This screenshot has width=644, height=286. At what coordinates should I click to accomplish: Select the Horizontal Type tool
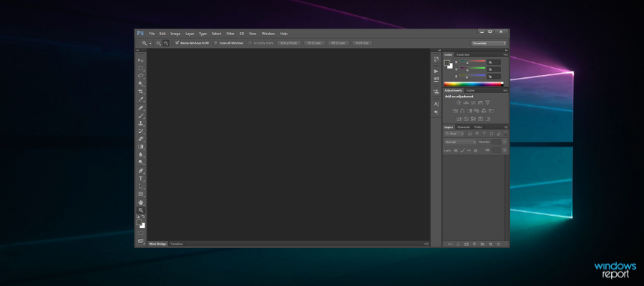click(x=141, y=178)
